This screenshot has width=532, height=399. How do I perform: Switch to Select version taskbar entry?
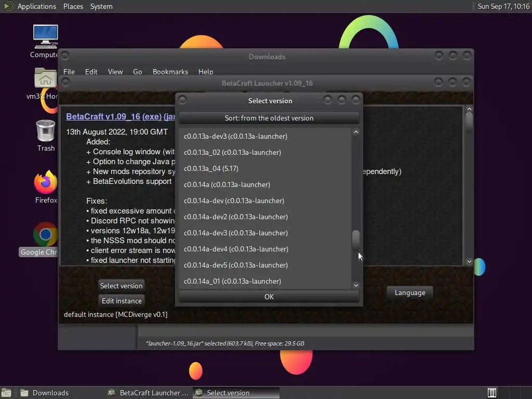(236, 393)
